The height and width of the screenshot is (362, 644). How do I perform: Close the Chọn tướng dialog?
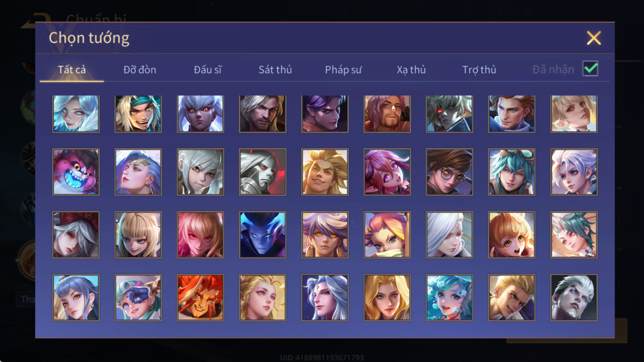pyautogui.click(x=594, y=38)
